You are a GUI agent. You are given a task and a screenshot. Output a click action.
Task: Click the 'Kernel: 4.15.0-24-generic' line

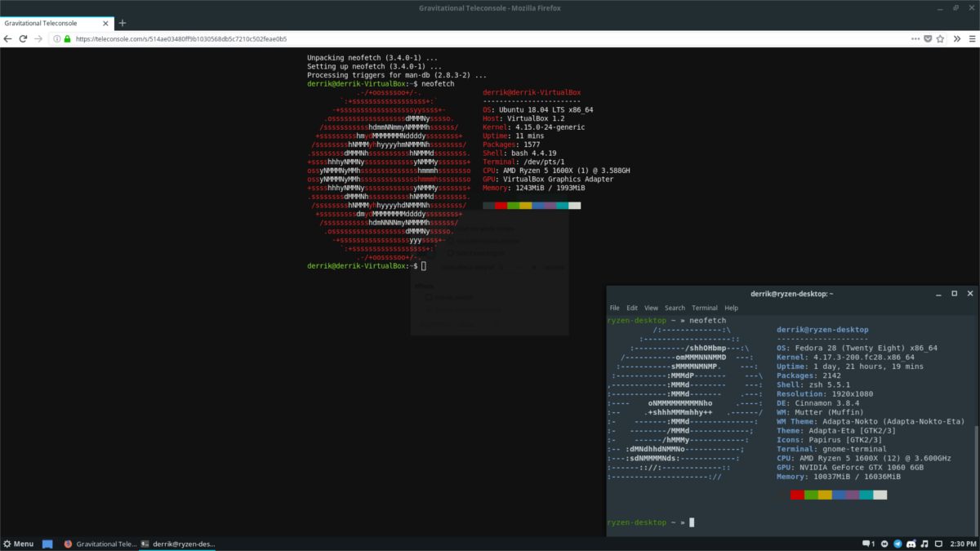pos(533,127)
